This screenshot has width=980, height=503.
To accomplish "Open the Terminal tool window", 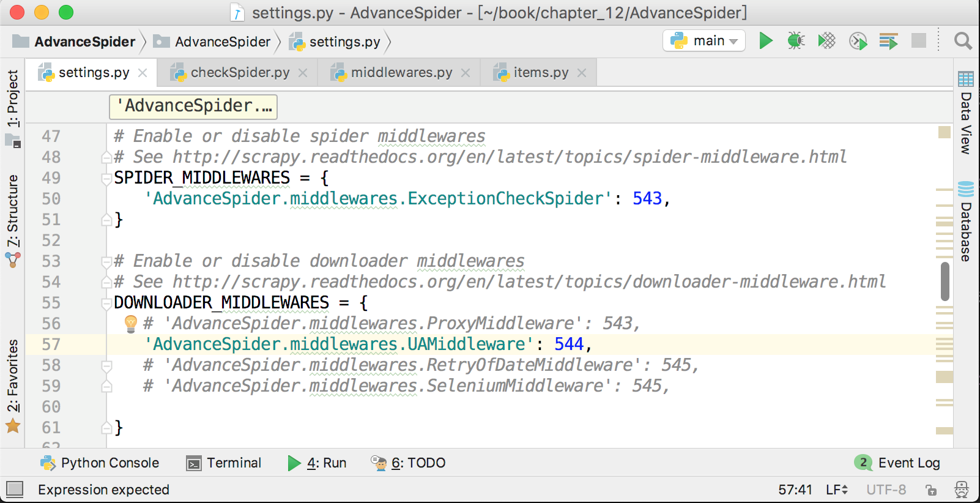I will (x=224, y=463).
